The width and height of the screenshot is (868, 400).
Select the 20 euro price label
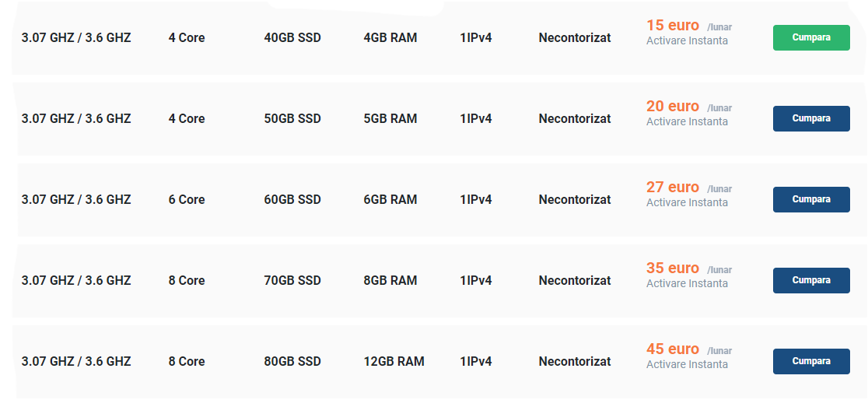[673, 107]
